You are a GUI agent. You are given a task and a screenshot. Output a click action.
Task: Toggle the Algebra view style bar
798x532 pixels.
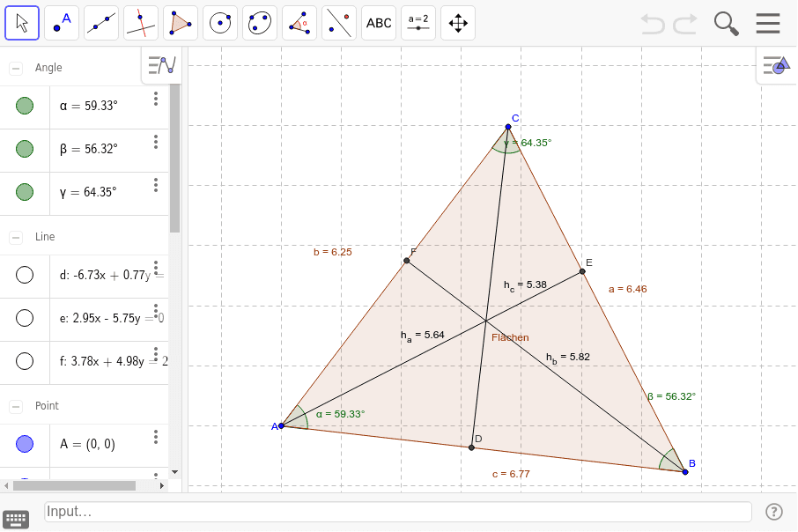pyautogui.click(x=162, y=65)
